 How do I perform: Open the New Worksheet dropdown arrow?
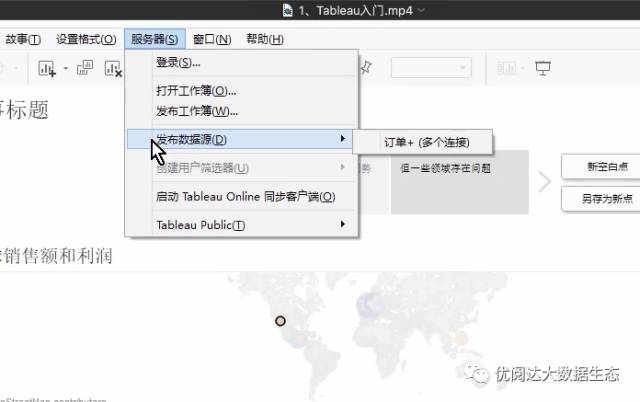[x=66, y=68]
